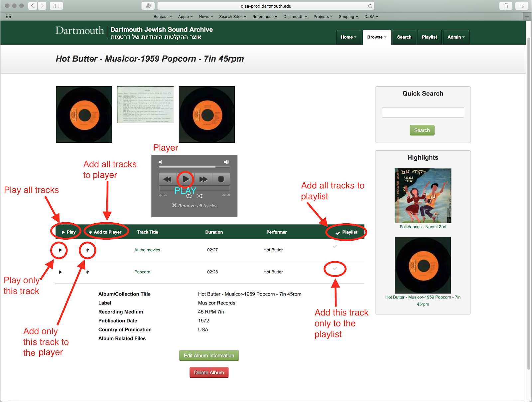
Task: Open the typed notes document thumbnail
Action: (145, 104)
